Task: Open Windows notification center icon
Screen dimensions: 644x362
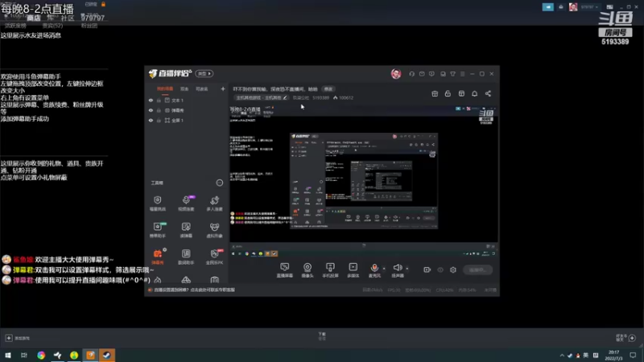Action: [x=633, y=355]
